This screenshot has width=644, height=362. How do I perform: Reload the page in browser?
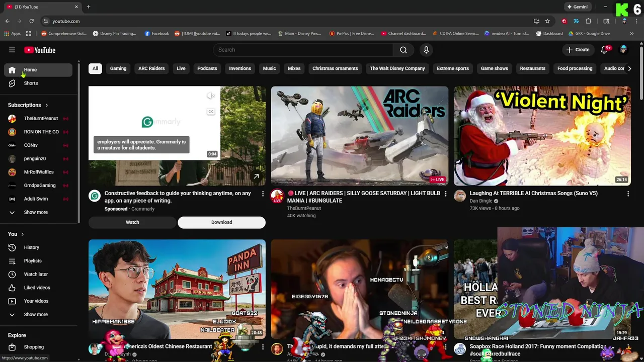31,21
